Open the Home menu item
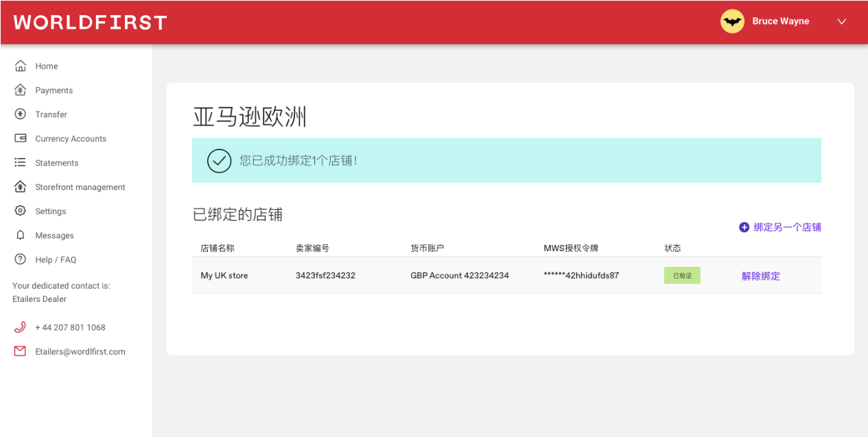 pyautogui.click(x=47, y=66)
